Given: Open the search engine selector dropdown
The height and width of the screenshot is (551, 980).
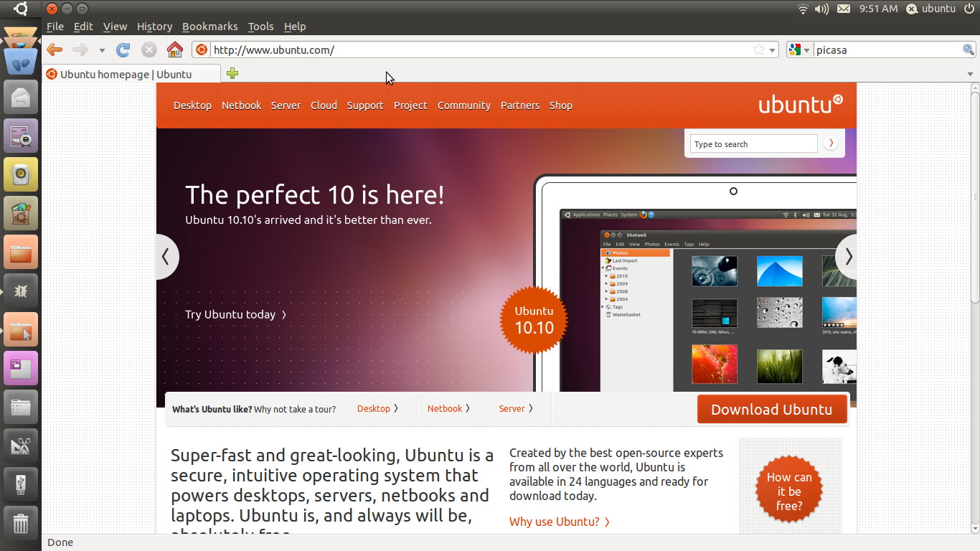Looking at the screenshot, I should pyautogui.click(x=808, y=50).
